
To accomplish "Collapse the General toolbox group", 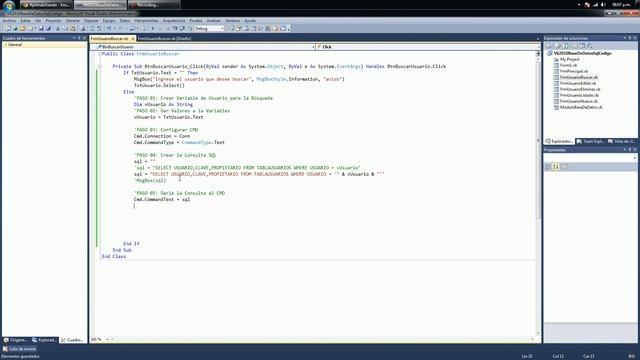I will (5, 45).
